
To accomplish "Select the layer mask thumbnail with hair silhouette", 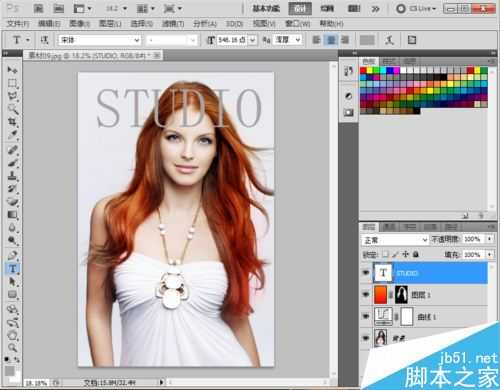I will tap(402, 295).
